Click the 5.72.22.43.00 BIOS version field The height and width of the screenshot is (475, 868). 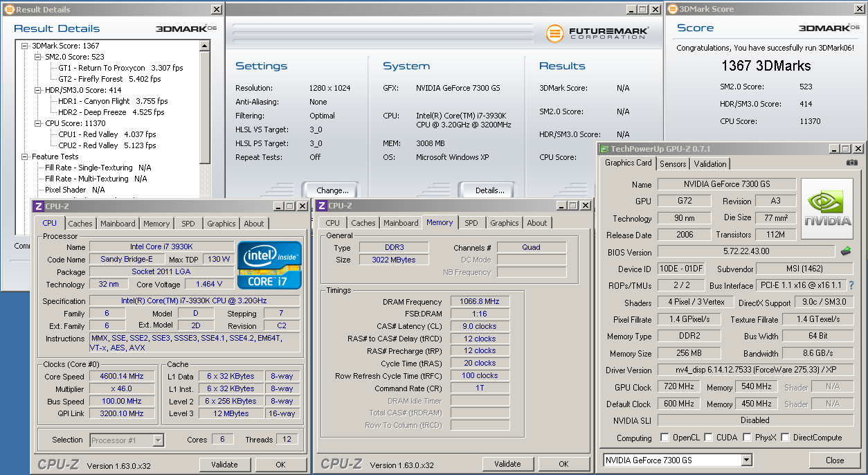click(746, 251)
